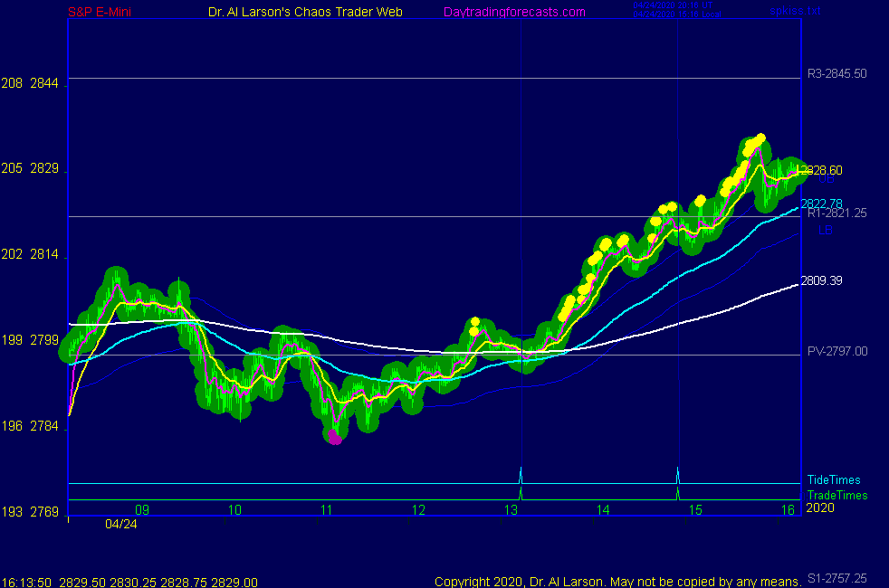Click the 2020 year label

[x=820, y=507]
